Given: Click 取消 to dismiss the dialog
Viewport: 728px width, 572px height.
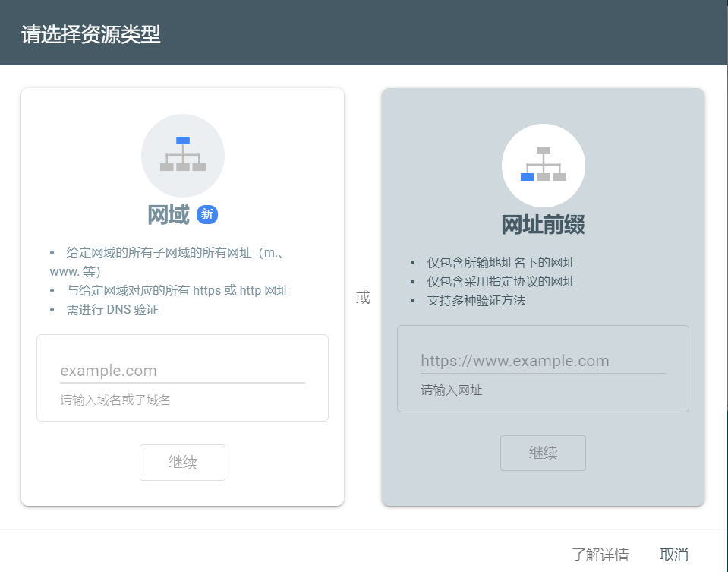Looking at the screenshot, I should click(674, 555).
